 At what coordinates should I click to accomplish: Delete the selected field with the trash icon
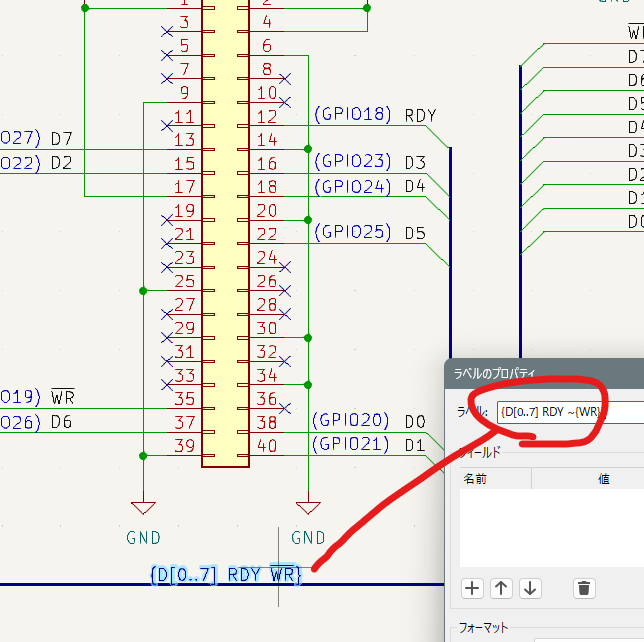click(x=584, y=588)
